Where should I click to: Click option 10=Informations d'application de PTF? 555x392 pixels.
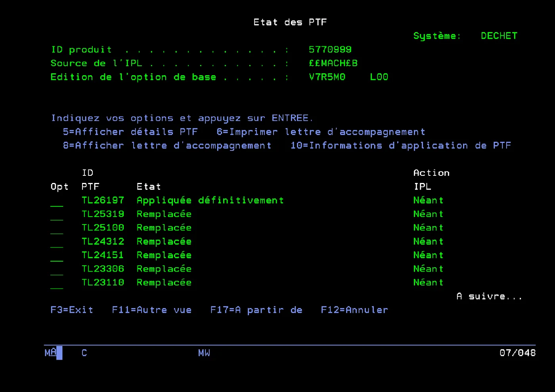pyautogui.click(x=401, y=146)
